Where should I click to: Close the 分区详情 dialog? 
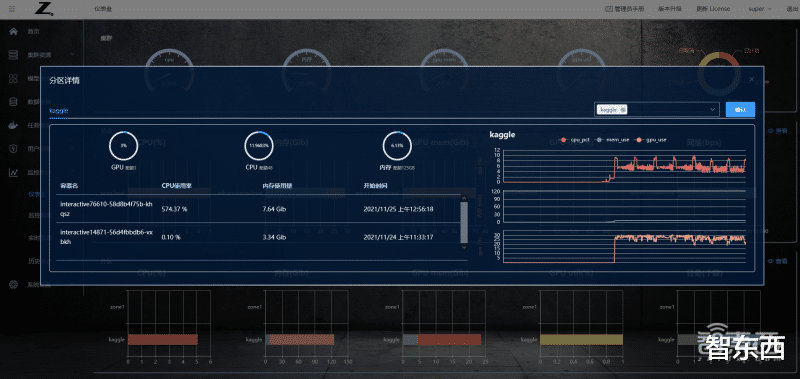pos(752,79)
